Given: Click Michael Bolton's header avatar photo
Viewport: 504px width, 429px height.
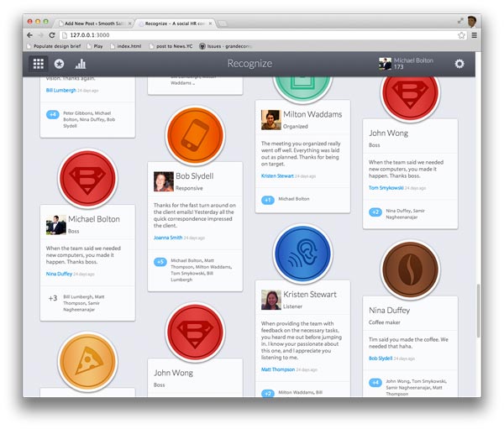Looking at the screenshot, I should [385, 64].
